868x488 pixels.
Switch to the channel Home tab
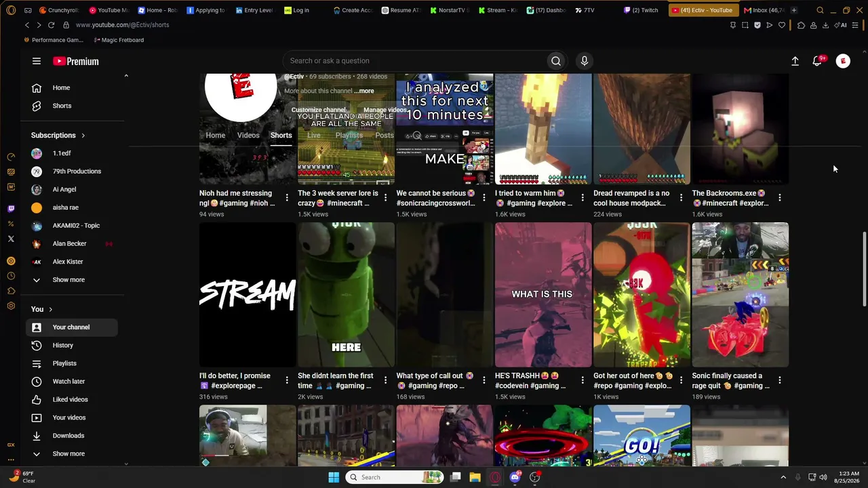216,135
